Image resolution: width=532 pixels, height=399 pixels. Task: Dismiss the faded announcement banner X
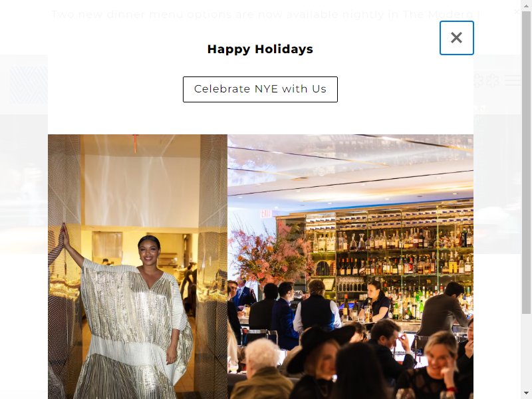click(x=517, y=12)
